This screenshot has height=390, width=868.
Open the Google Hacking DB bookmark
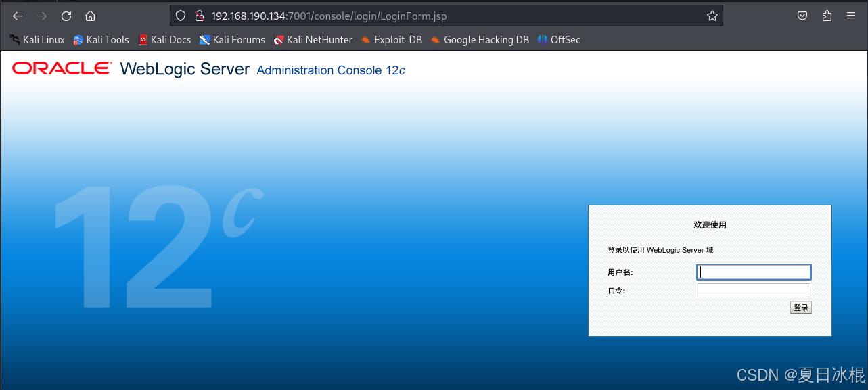click(x=480, y=40)
